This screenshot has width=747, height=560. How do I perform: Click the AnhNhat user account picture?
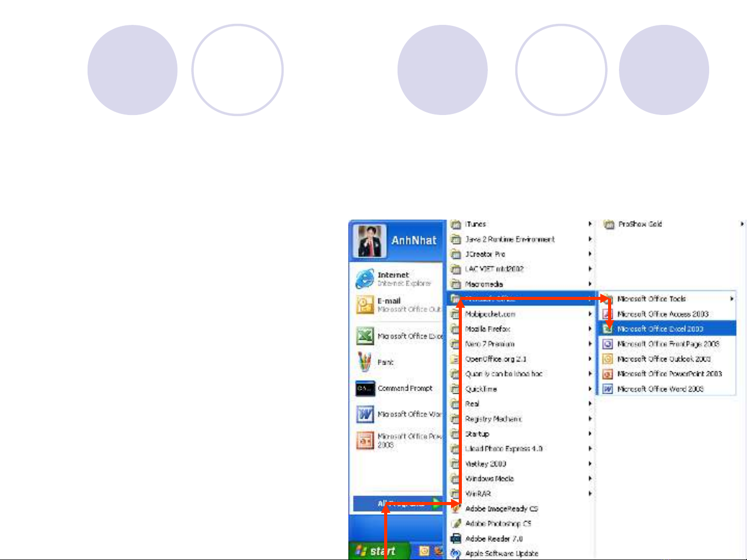click(370, 241)
